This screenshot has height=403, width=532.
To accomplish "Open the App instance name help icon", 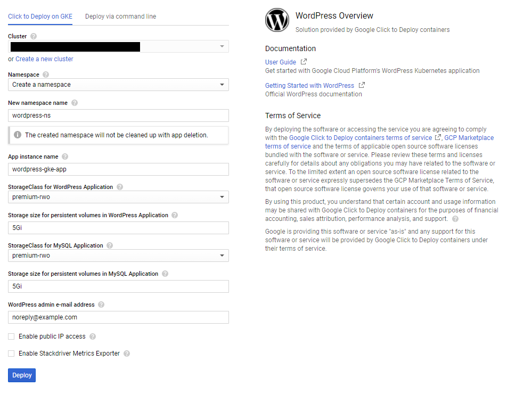I will [x=65, y=157].
